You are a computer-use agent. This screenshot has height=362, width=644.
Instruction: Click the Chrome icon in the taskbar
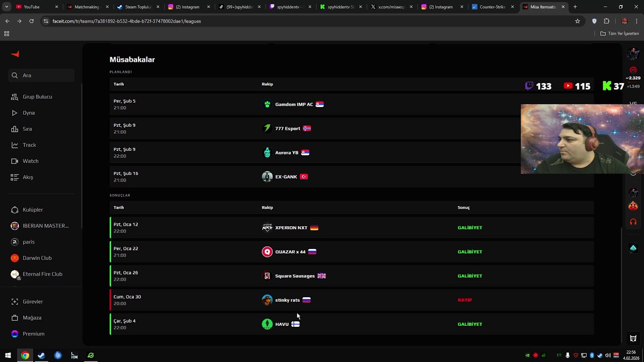[25, 355]
